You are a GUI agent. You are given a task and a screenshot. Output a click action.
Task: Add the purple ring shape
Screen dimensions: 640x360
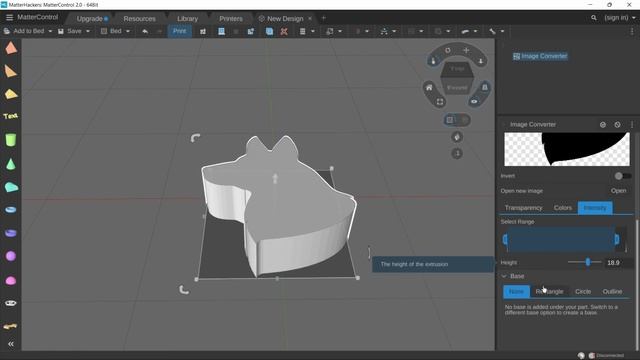[x=11, y=233]
